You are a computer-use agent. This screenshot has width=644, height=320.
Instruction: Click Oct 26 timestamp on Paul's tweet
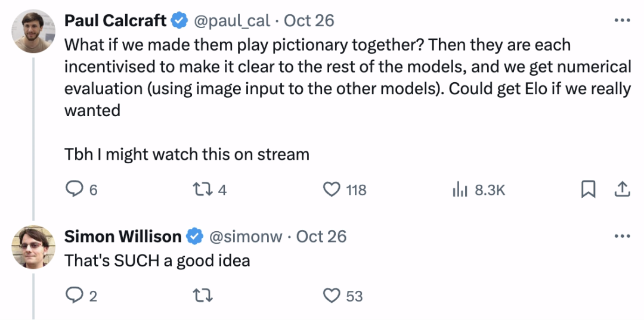[309, 21]
